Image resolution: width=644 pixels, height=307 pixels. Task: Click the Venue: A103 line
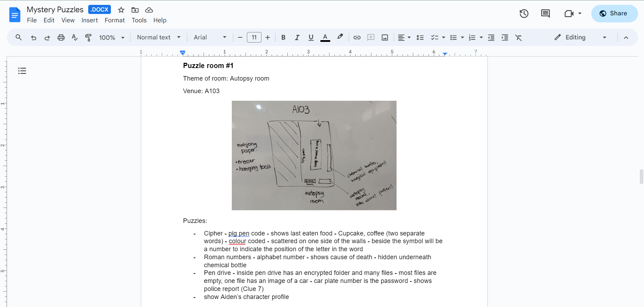coord(201,91)
